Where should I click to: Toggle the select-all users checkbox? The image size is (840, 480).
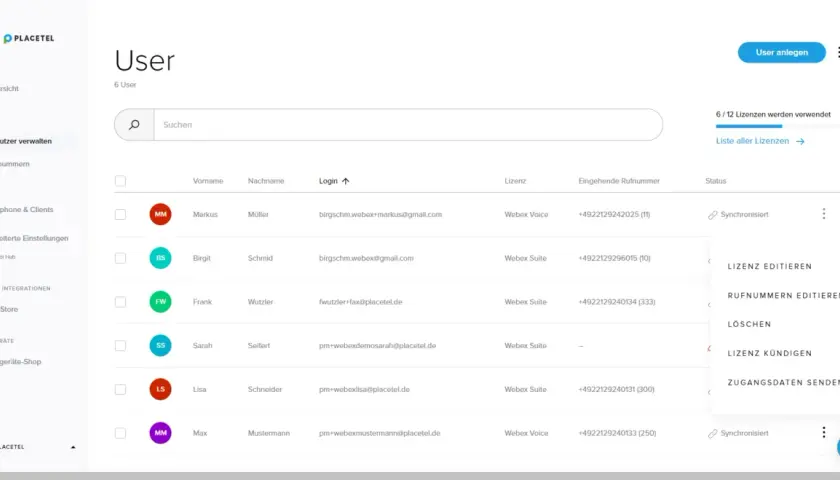[121, 181]
